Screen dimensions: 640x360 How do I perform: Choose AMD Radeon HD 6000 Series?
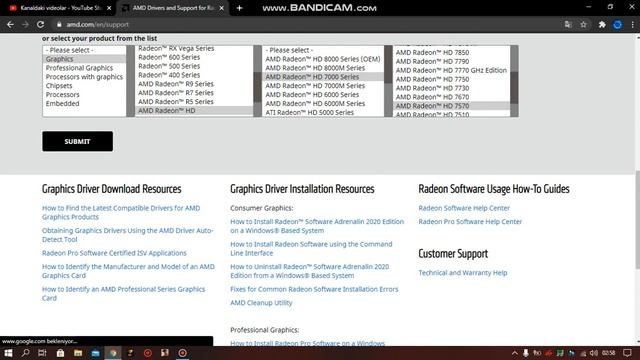(323, 94)
